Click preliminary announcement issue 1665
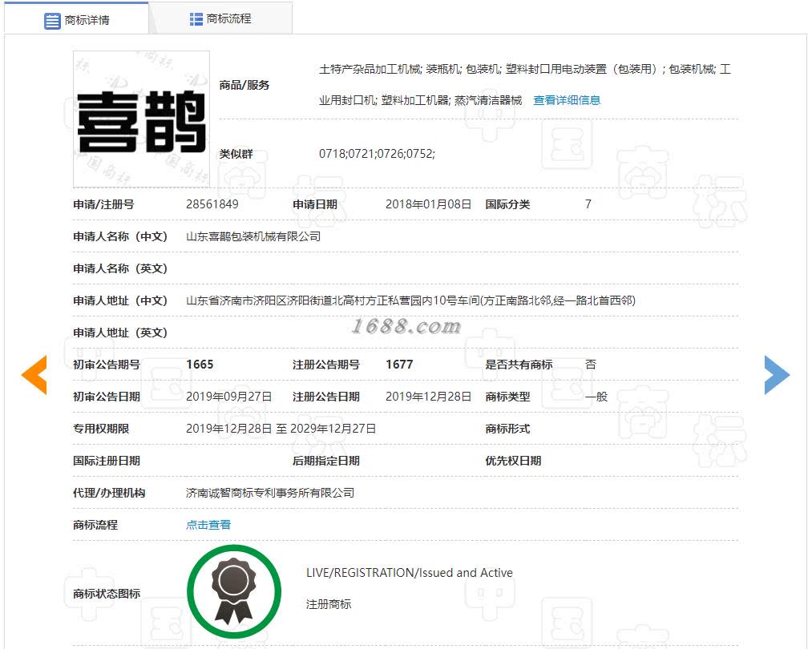This screenshot has width=812, height=649. pyautogui.click(x=200, y=365)
